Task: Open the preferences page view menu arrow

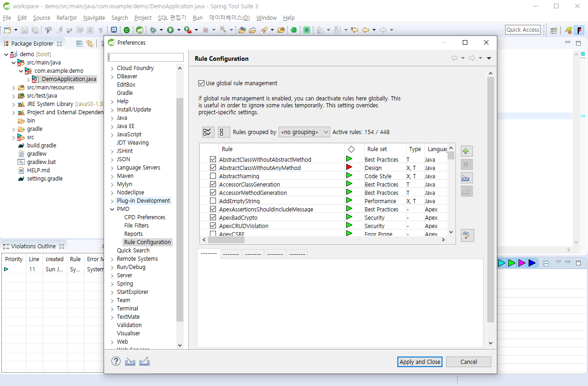Action: (489, 58)
